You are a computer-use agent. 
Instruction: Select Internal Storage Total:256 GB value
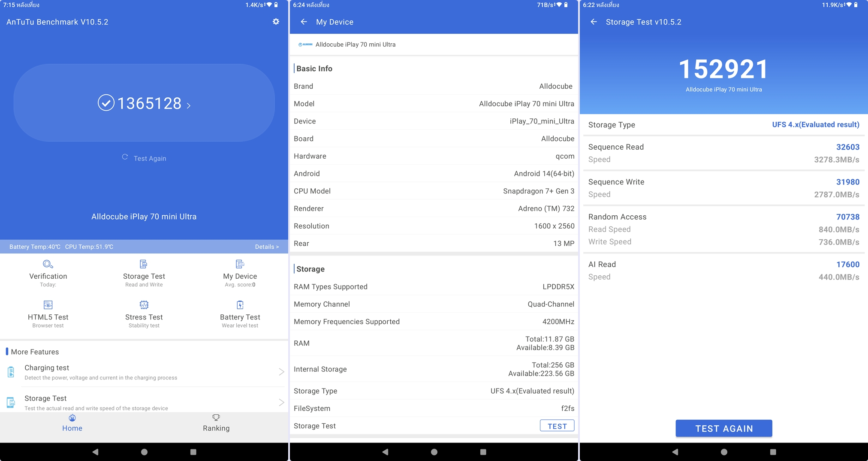point(553,365)
